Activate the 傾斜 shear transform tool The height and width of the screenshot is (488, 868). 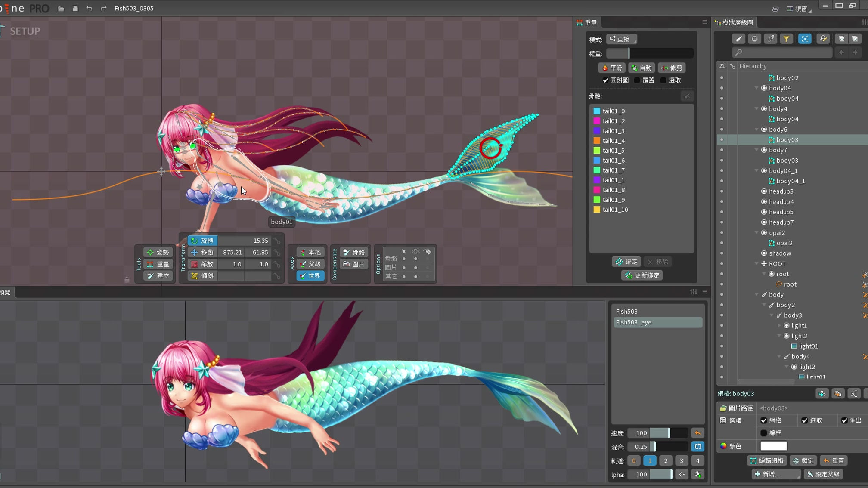tap(203, 275)
